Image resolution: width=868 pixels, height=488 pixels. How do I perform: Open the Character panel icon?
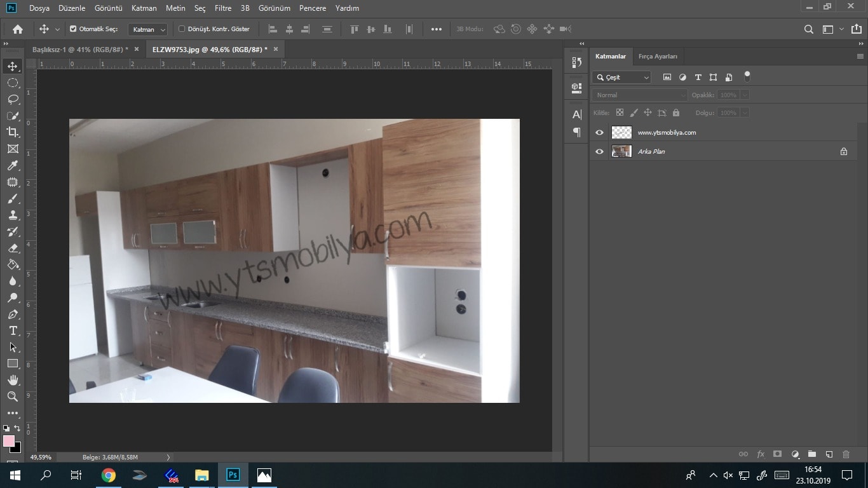577,114
